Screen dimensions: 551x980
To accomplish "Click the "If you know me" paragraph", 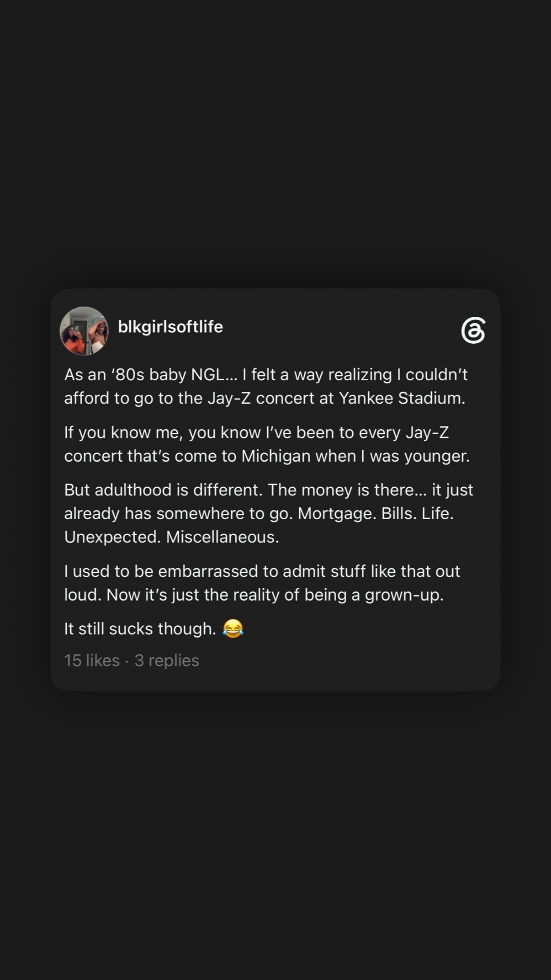I will pyautogui.click(x=267, y=444).
